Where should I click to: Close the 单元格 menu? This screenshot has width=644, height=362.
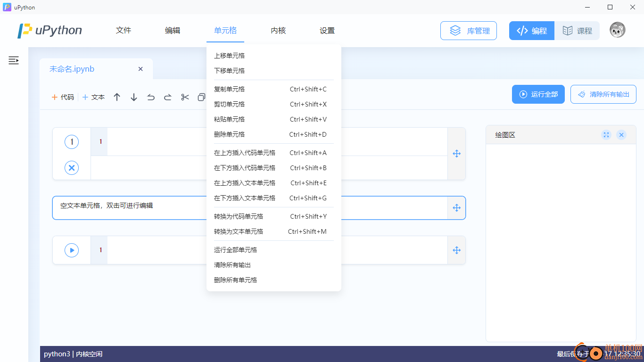tap(225, 30)
